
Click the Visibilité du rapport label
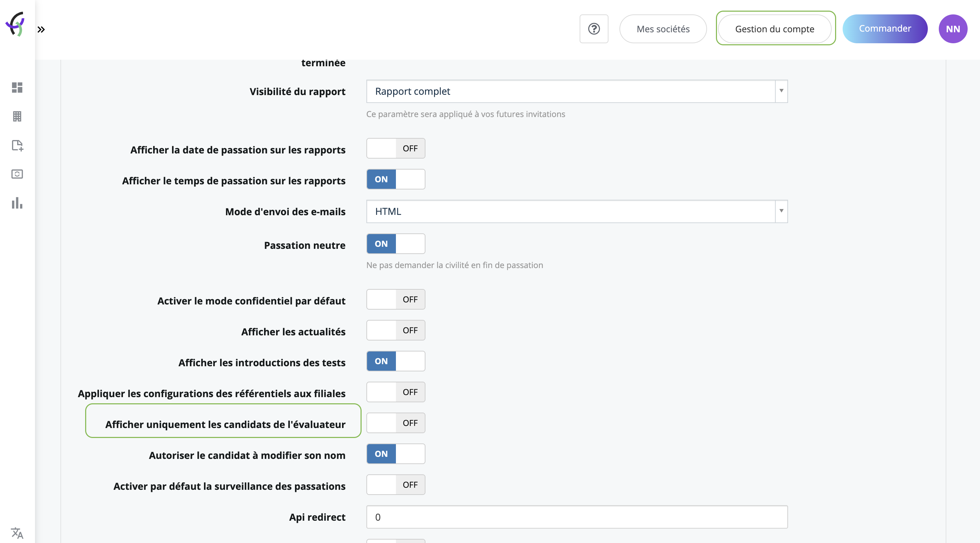click(297, 92)
